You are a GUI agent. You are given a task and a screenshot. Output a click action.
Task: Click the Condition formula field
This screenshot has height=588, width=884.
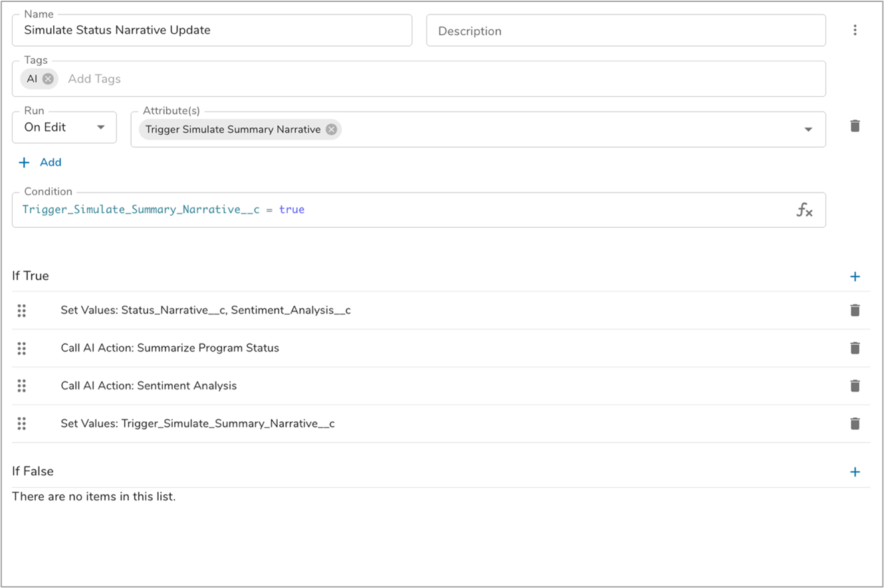pyautogui.click(x=399, y=210)
